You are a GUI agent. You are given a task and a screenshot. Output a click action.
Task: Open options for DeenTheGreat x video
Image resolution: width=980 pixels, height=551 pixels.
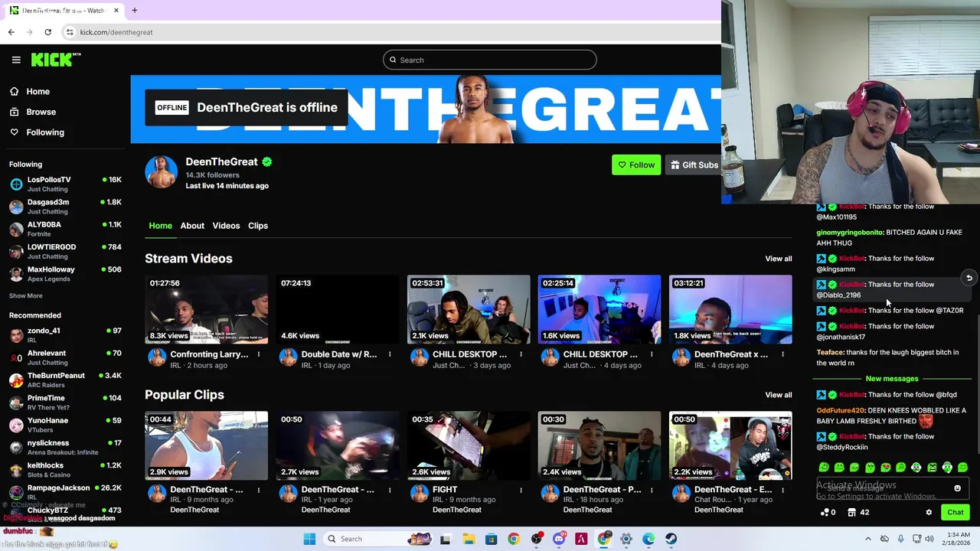point(782,354)
